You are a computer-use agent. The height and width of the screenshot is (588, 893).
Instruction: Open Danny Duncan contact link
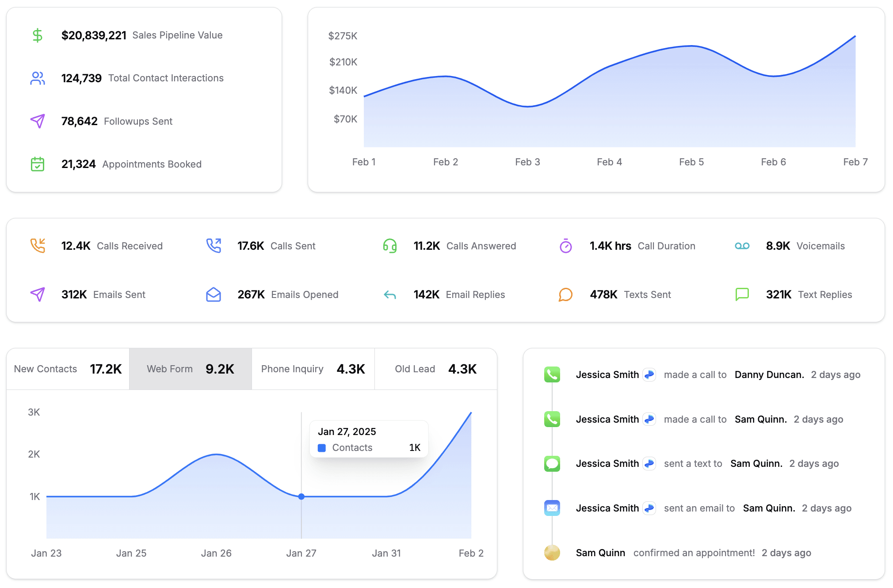click(769, 374)
